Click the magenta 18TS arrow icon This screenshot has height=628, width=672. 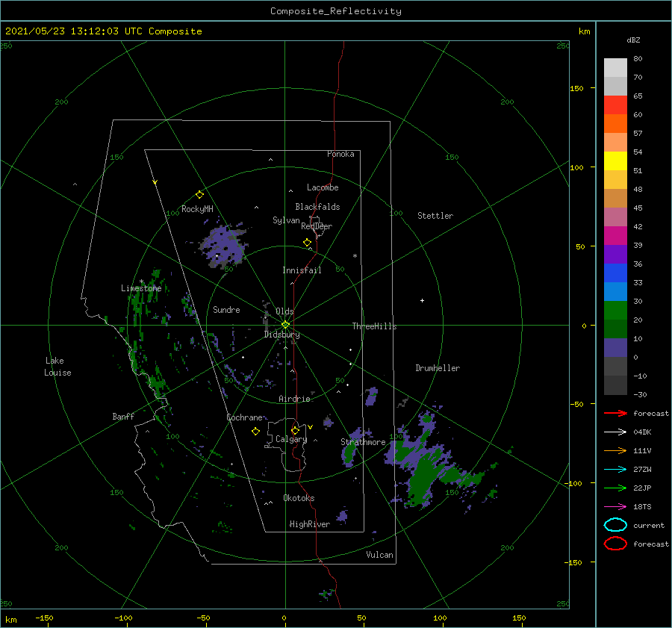tap(615, 507)
